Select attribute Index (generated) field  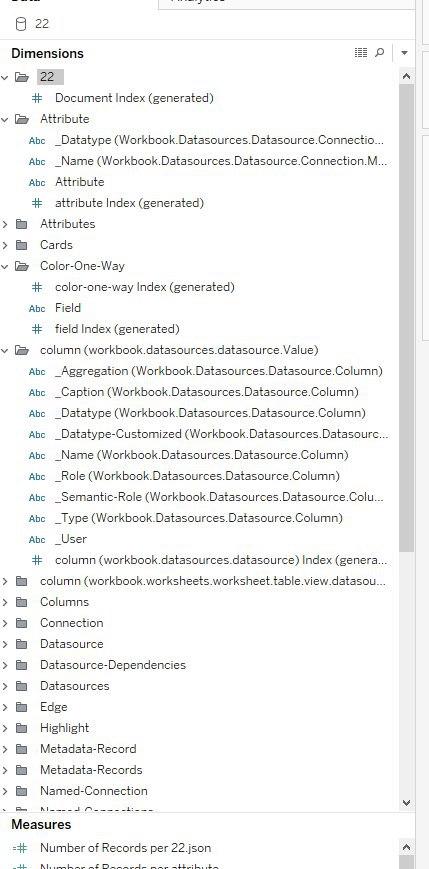coord(129,203)
